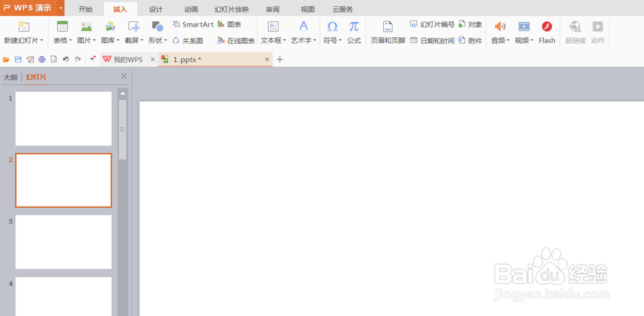Click the WPS 演示 application button
Screen dimensions: 644x316
point(29,8)
